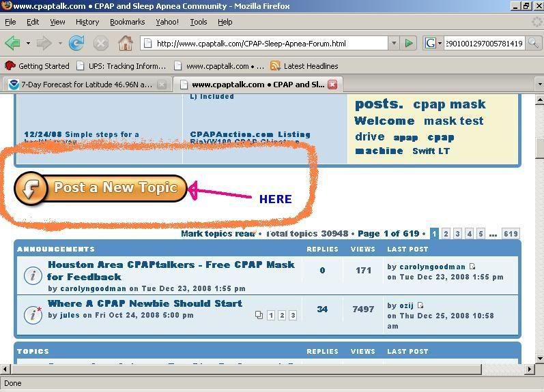Click the horizontal scrollbar left arrow
This screenshot has height=392, width=544.
[x=5, y=369]
